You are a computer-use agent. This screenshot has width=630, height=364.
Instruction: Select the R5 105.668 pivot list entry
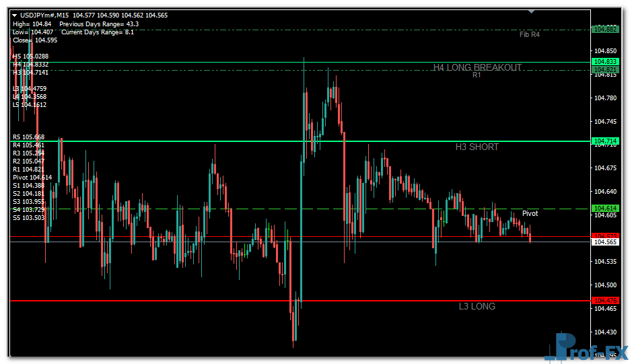pyautogui.click(x=28, y=137)
